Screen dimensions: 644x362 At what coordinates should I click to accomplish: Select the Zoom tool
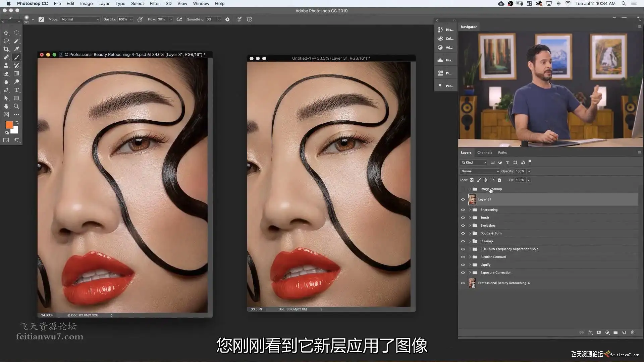16,106
